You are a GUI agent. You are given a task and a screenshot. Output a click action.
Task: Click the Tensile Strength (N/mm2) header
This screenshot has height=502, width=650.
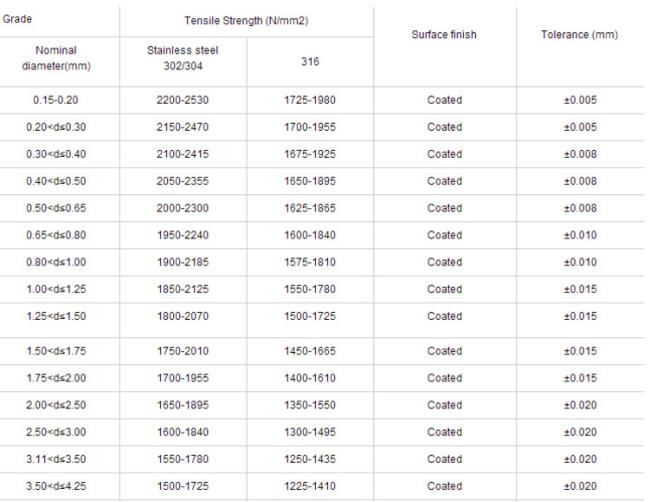click(246, 21)
